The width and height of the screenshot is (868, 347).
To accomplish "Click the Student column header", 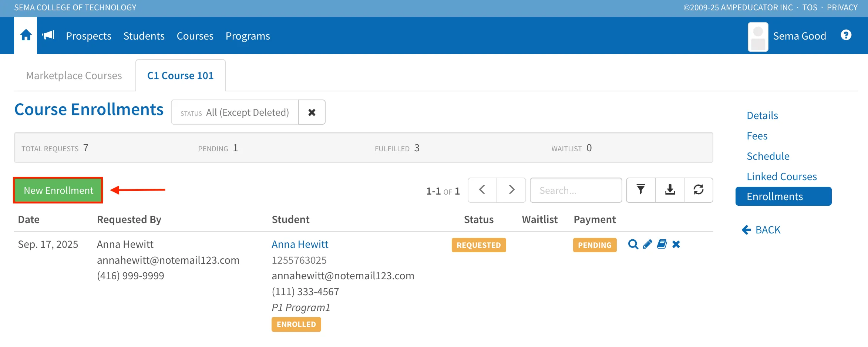I will (x=290, y=219).
